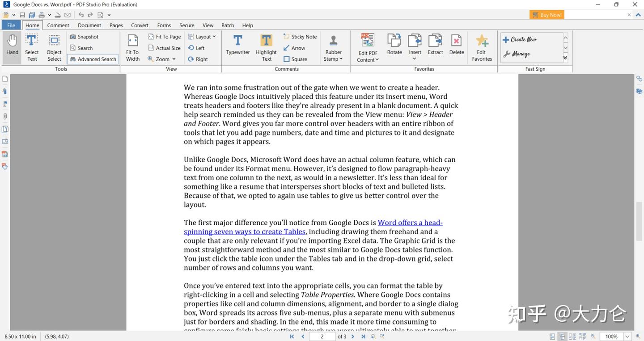Switch to facing continuous layout
The height and width of the screenshot is (341, 644).
click(582, 337)
